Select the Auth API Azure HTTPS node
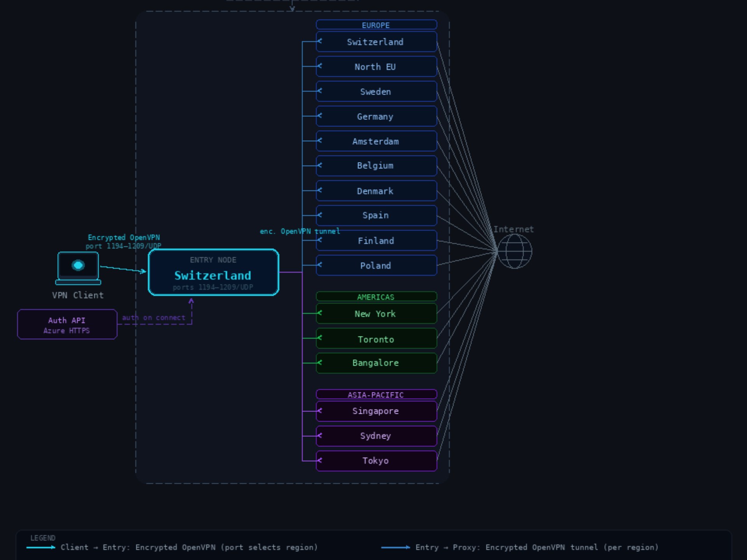 (x=67, y=324)
